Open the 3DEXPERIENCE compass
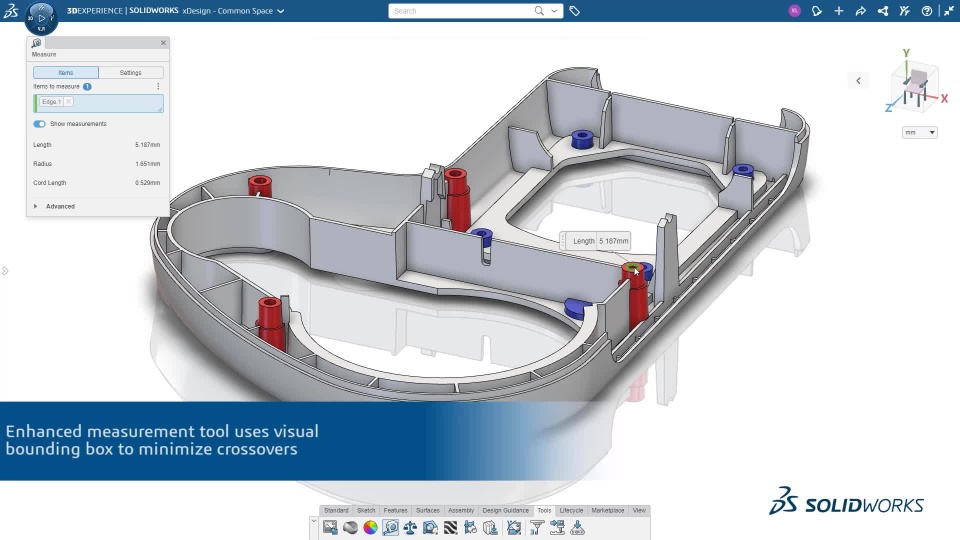The height and width of the screenshot is (540, 960). point(41,18)
